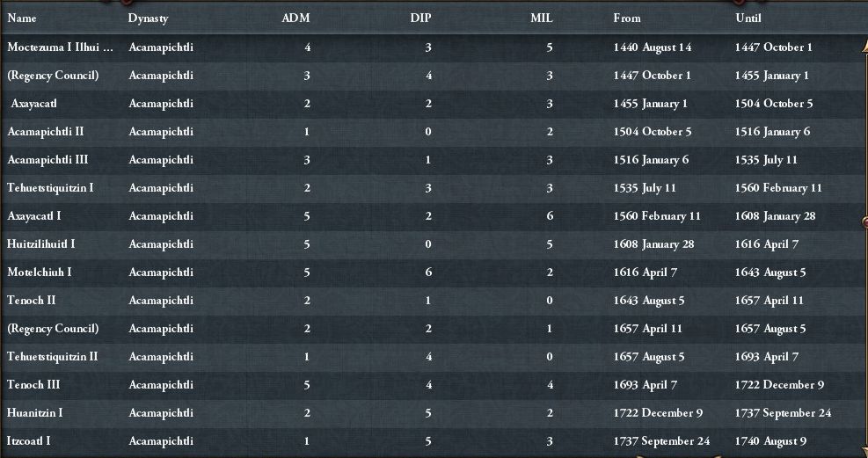Click the Until date column header
The width and height of the screenshot is (868, 458).
pos(748,18)
